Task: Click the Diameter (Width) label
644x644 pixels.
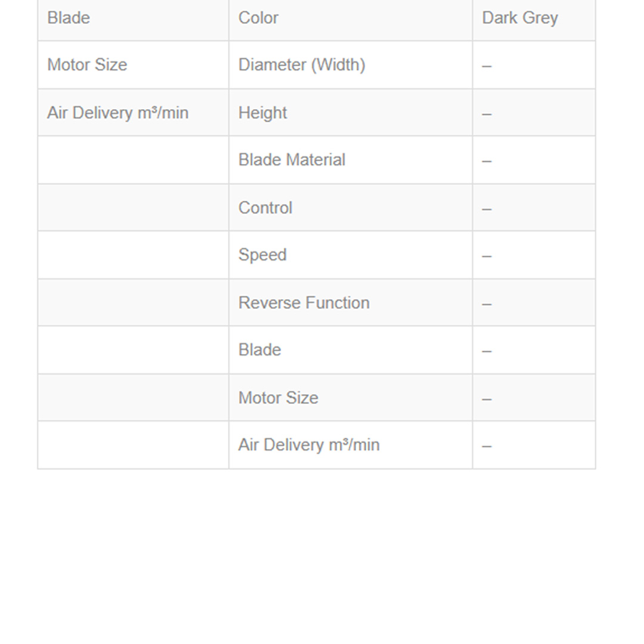Action: pos(302,64)
